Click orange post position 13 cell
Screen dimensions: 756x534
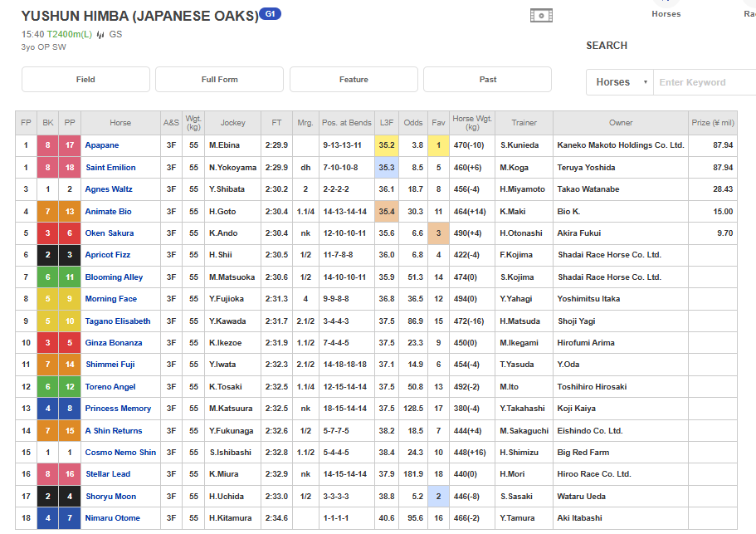coord(70,211)
